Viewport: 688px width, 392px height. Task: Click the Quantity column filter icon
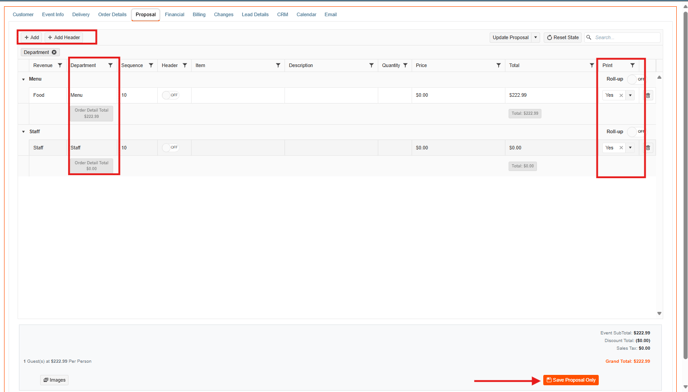pyautogui.click(x=405, y=65)
